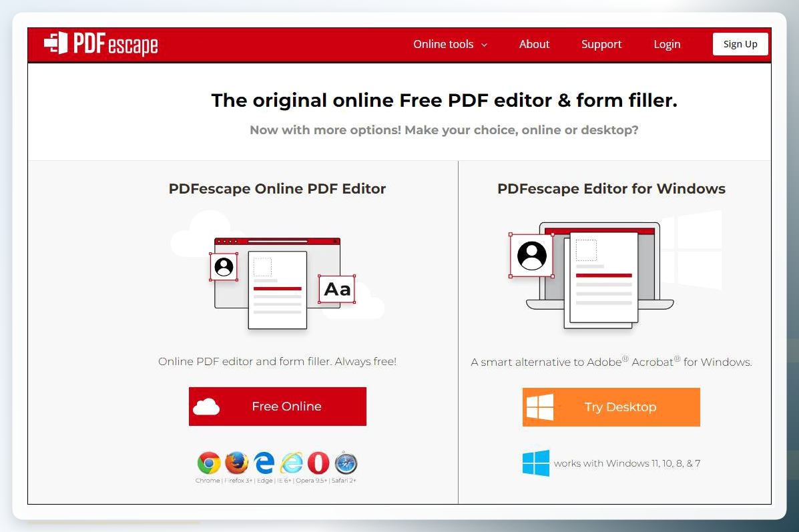Click the main headline about Free PDF editor
The image size is (799, 532).
445,100
